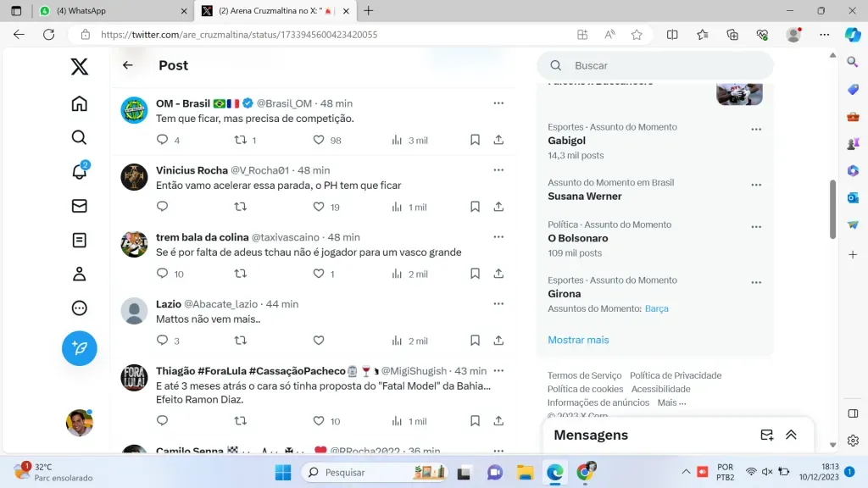868x488 pixels.
Task: Repost Vinicius Rocha's reply
Action: (240, 207)
